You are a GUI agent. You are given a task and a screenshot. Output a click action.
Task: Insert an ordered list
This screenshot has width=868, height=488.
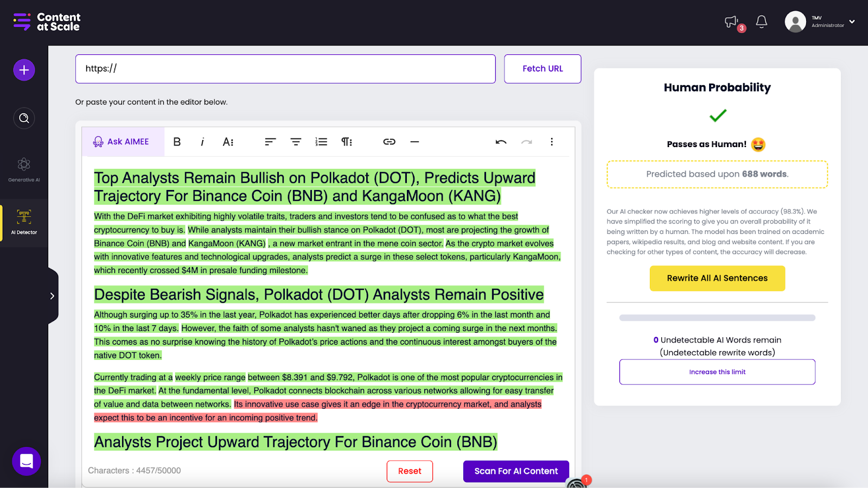point(321,142)
